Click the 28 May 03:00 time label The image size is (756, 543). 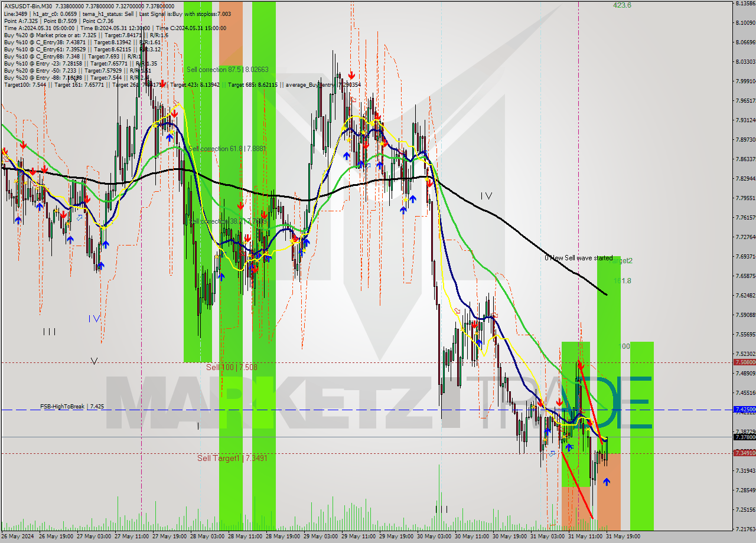pos(207,537)
